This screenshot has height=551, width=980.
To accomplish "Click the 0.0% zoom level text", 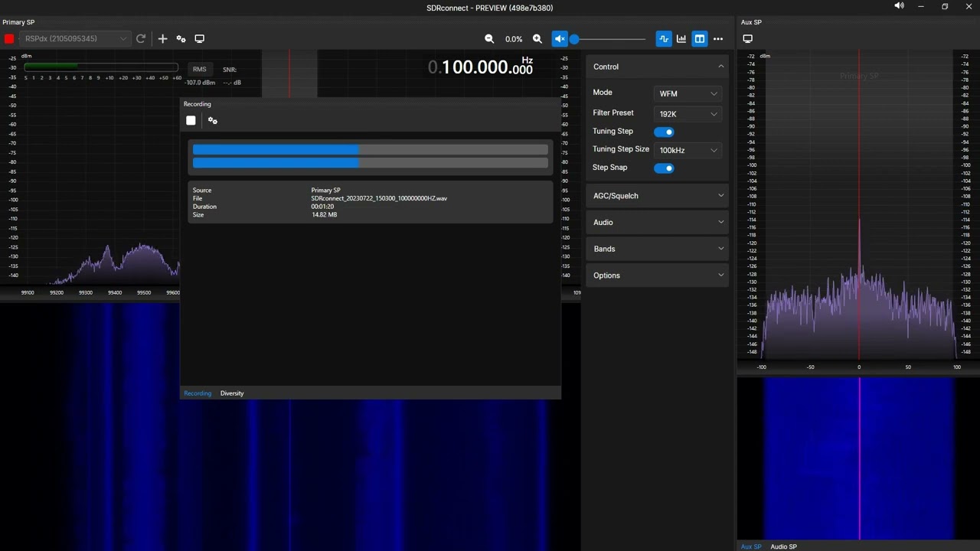I will (514, 39).
